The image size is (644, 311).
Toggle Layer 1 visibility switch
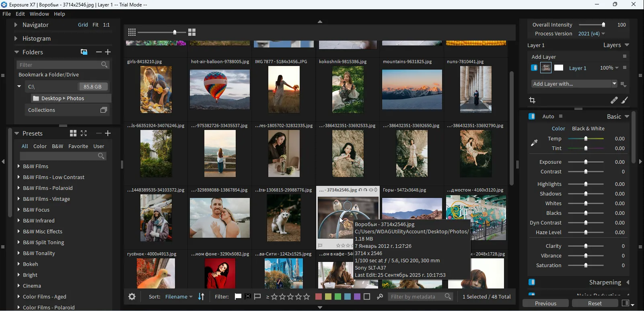pyautogui.click(x=534, y=68)
